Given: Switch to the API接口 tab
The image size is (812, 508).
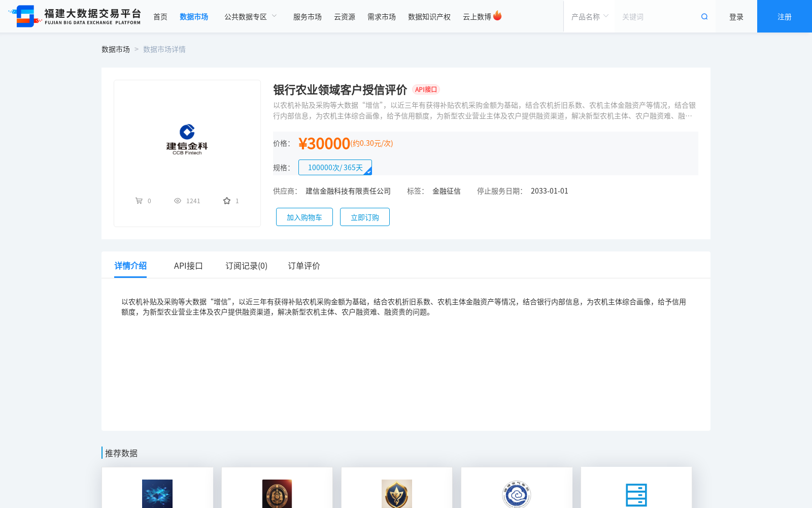Looking at the screenshot, I should (x=188, y=265).
